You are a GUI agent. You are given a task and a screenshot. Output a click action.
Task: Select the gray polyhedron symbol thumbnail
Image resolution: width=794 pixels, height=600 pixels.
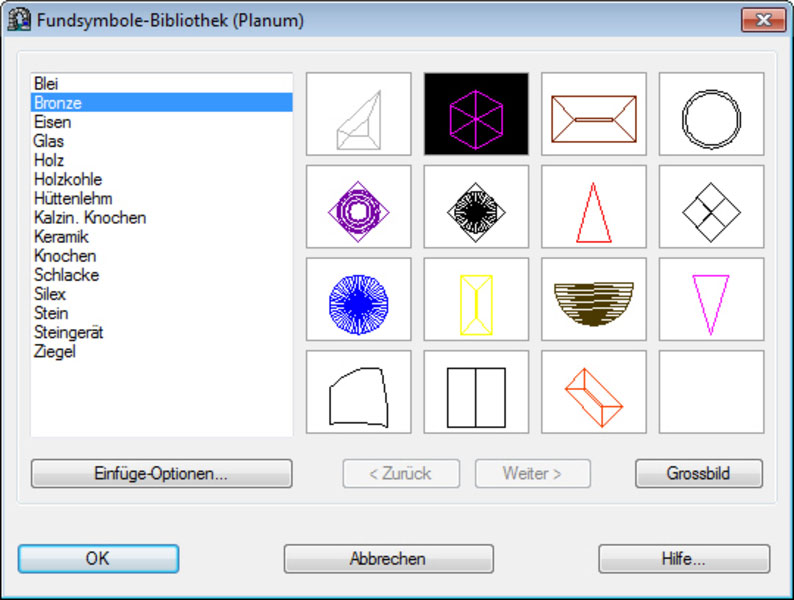point(358,114)
